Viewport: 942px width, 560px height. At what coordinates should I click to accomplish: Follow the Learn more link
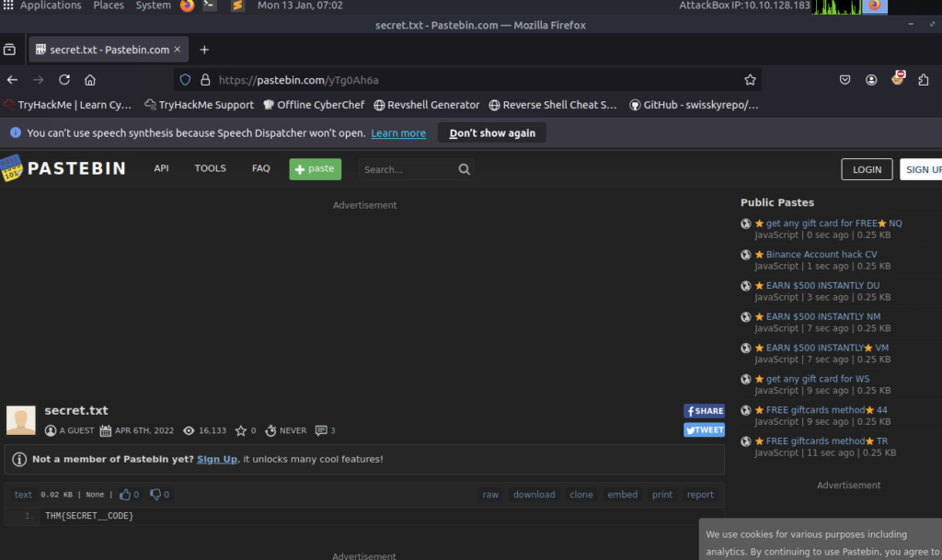pyautogui.click(x=398, y=133)
